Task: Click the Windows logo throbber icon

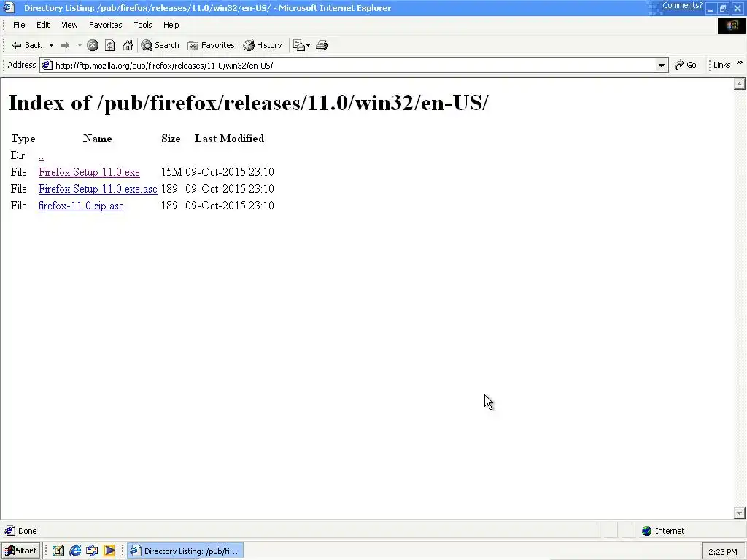Action: [731, 26]
